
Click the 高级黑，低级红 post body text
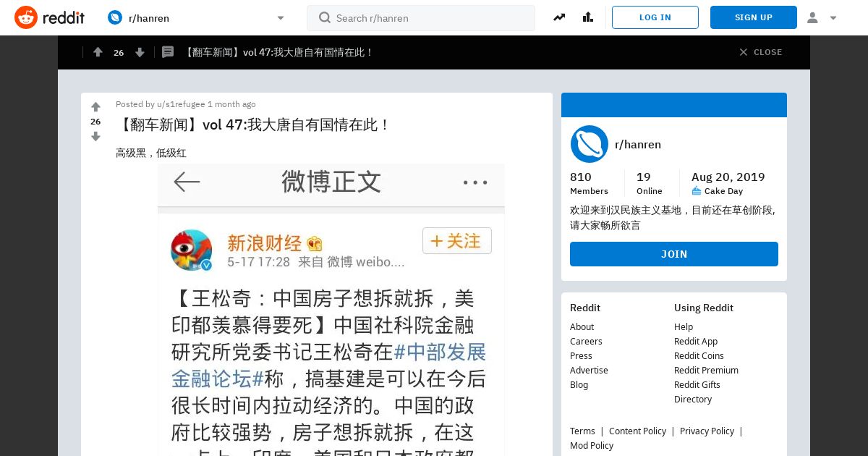click(x=151, y=153)
